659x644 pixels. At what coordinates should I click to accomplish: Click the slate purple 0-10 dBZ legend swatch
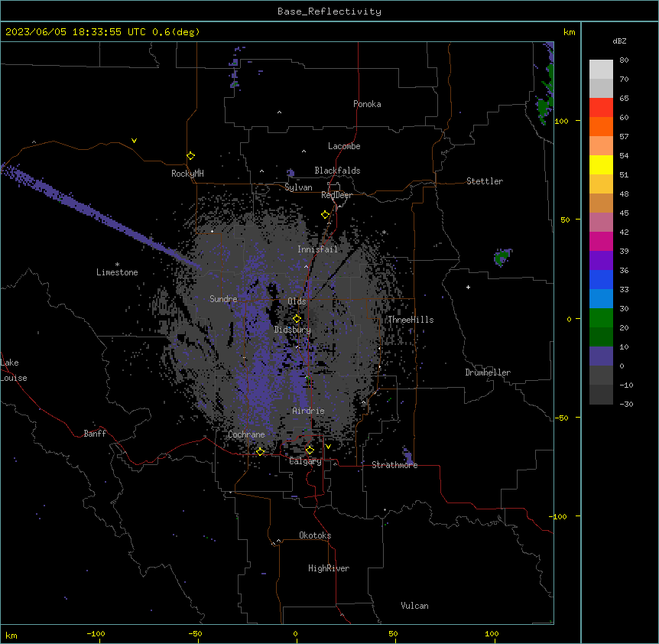coord(601,356)
